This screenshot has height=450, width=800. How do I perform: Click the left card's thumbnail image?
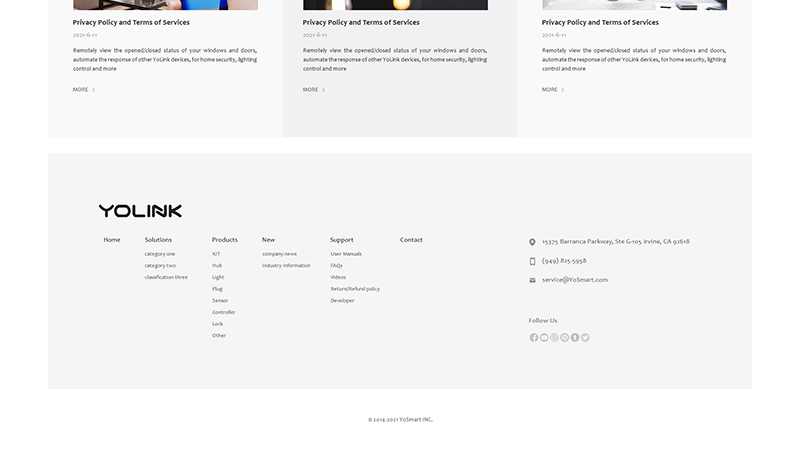pos(165,5)
